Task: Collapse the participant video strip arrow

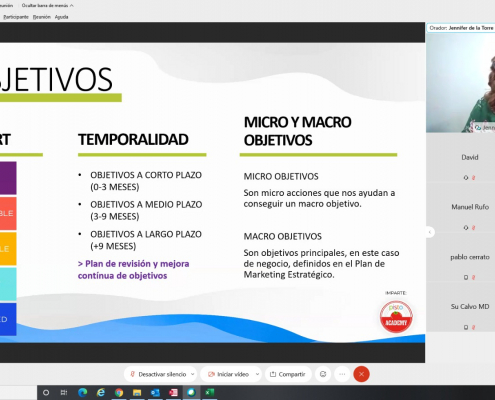Action: [430, 232]
